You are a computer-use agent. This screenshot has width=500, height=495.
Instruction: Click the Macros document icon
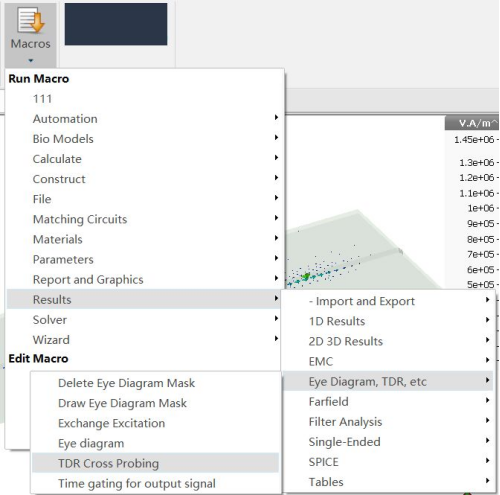(31, 21)
